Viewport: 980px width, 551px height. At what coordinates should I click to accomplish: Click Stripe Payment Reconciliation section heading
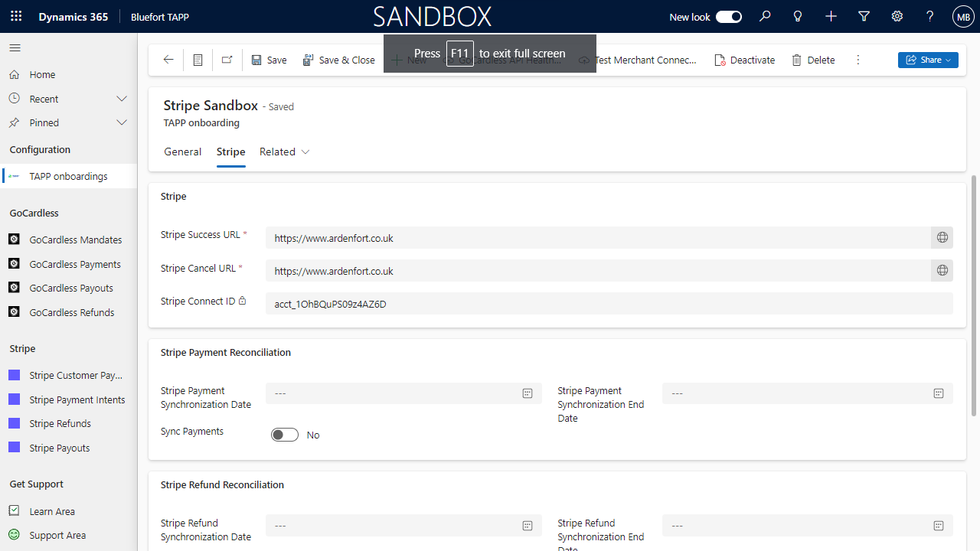(226, 353)
